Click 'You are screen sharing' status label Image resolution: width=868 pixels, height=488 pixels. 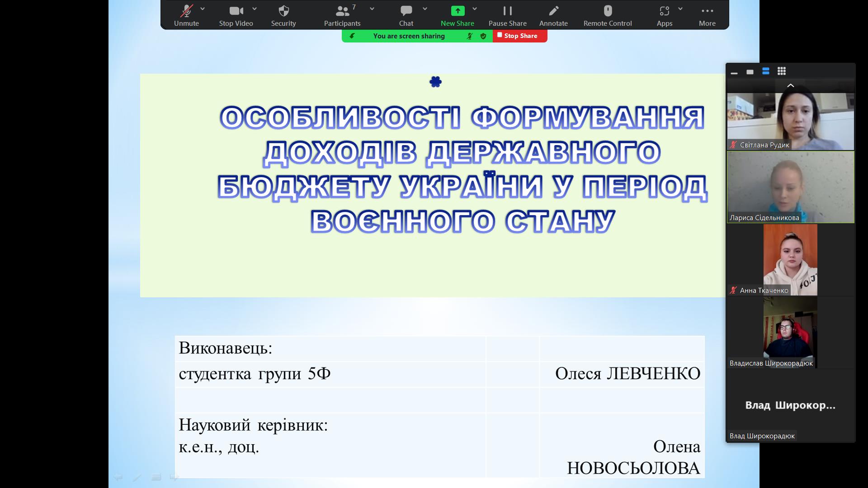pyautogui.click(x=409, y=36)
